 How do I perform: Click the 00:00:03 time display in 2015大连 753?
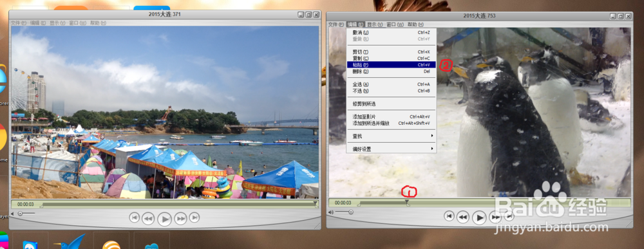point(343,203)
